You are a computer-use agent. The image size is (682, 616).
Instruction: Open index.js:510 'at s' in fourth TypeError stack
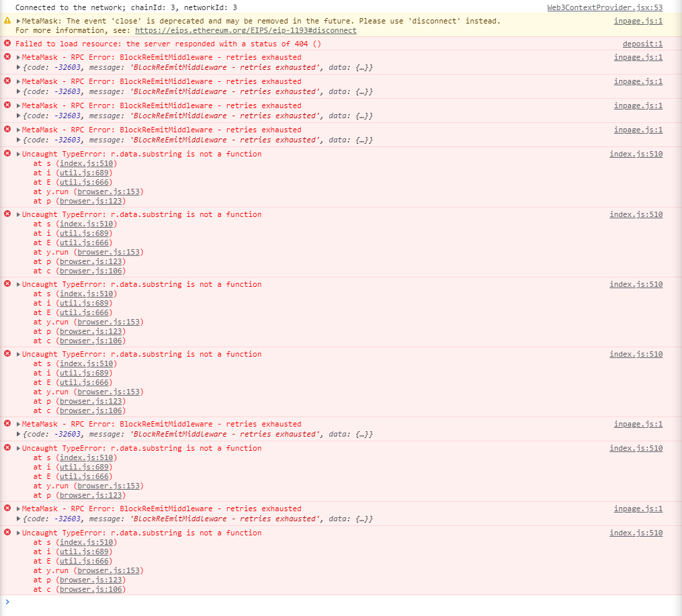[x=86, y=364]
